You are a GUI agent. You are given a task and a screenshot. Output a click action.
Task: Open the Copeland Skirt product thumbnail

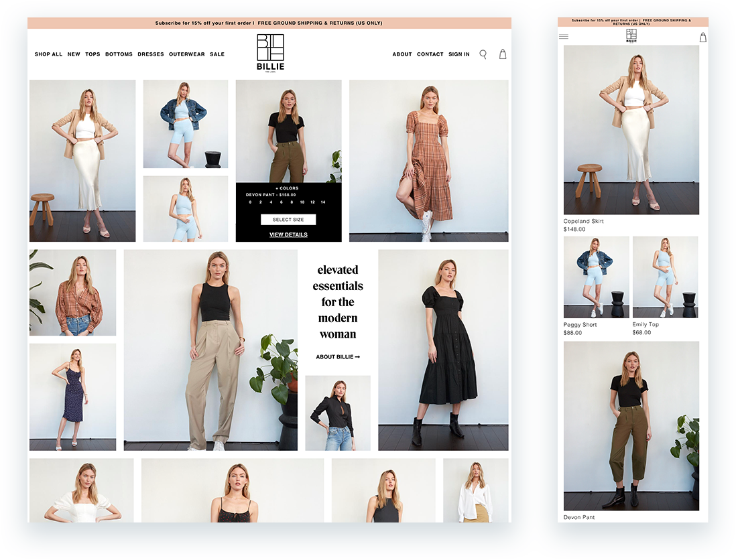[x=631, y=131]
